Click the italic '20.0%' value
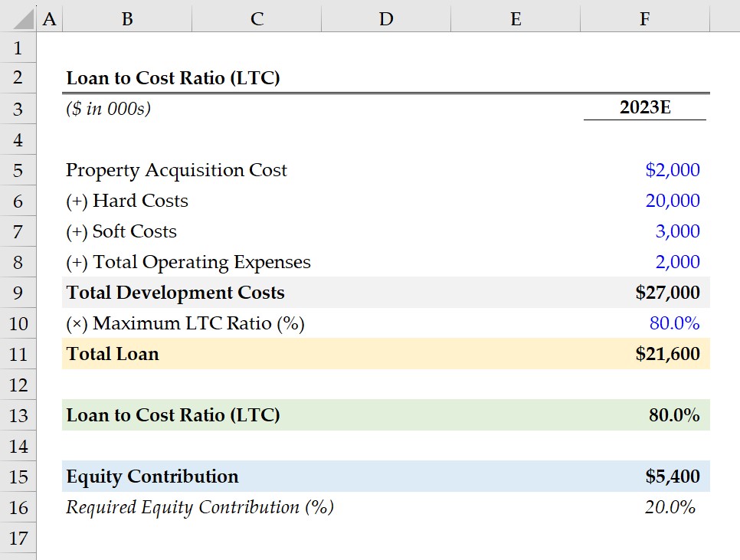The height and width of the screenshot is (560, 740). click(670, 507)
